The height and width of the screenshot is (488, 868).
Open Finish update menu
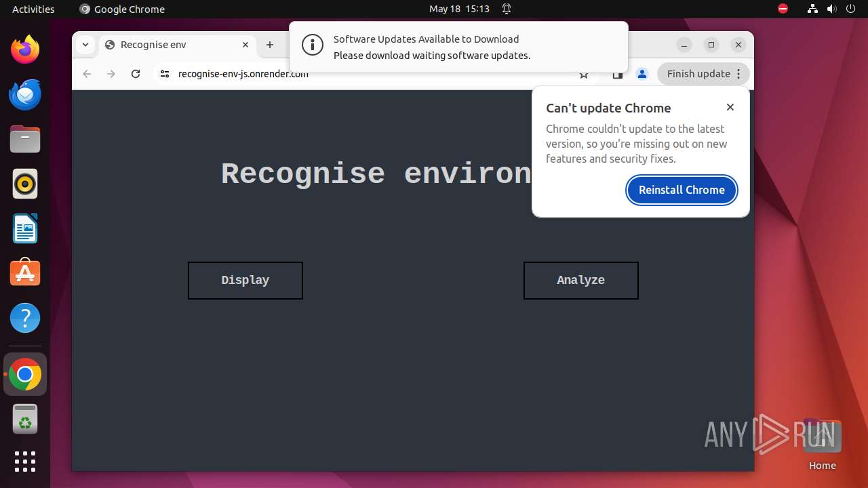click(x=703, y=74)
